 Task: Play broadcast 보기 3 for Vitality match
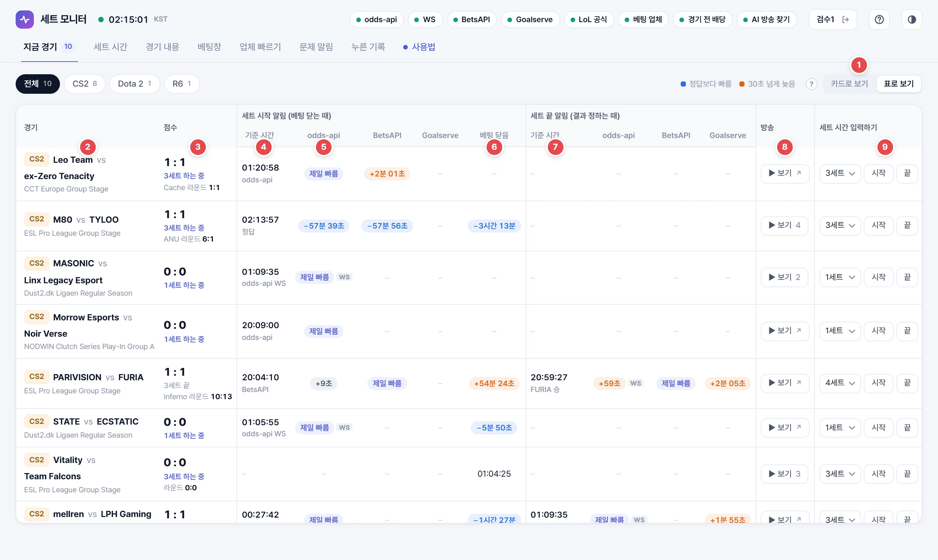pos(784,474)
